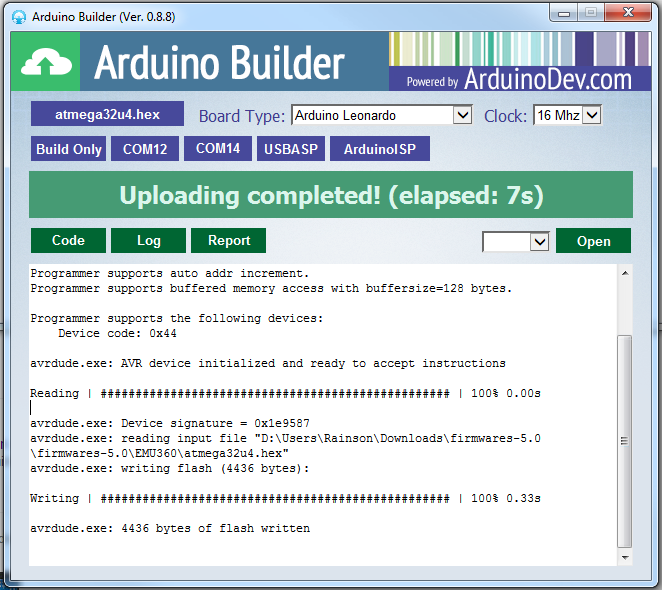Click the Build Only button
Screen dimensions: 662x590
(68, 149)
